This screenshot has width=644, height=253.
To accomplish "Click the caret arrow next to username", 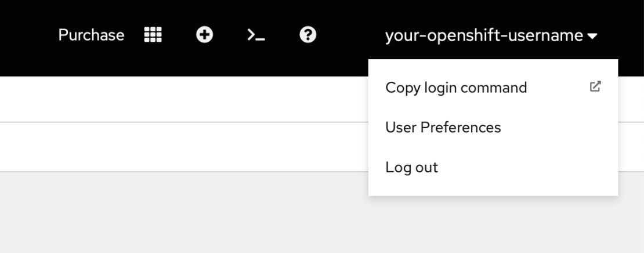I will pos(592,36).
